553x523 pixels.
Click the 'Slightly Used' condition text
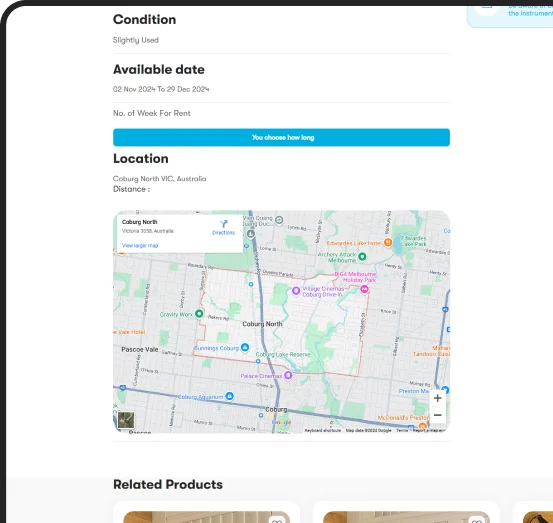[x=135, y=40]
